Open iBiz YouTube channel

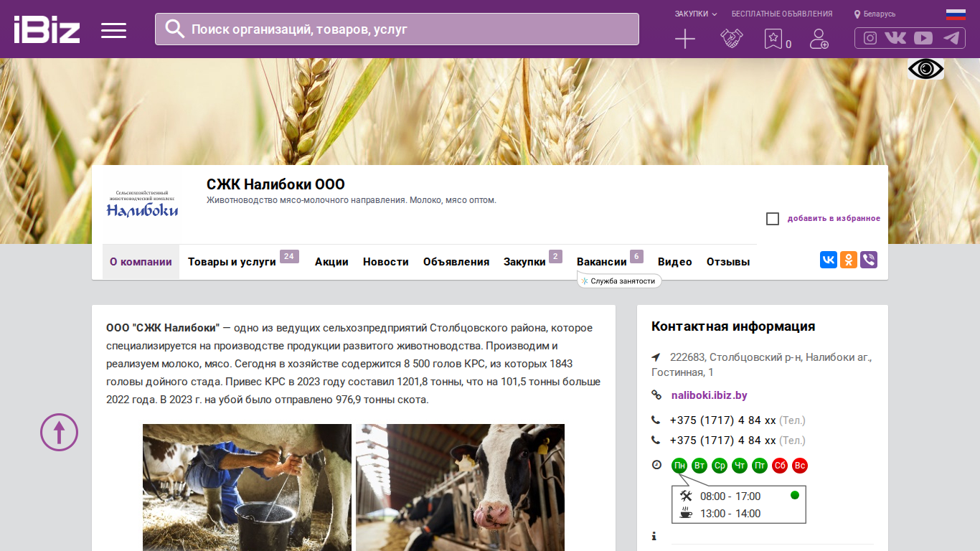pos(923,38)
